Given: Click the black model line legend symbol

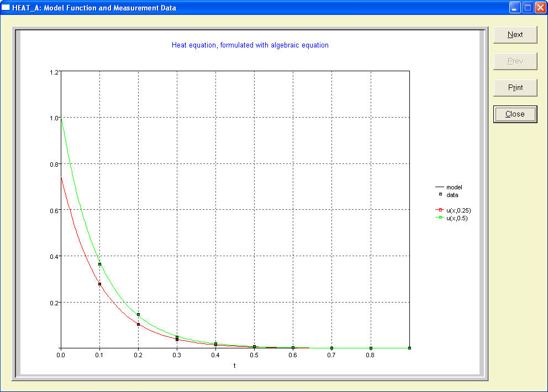Looking at the screenshot, I should [440, 188].
